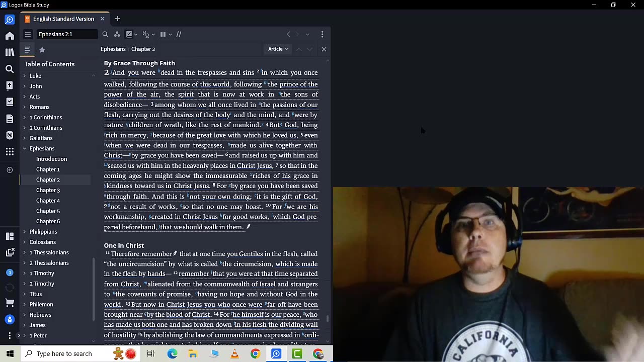
Task: Expand the 1 Timothy tree node
Action: pyautogui.click(x=24, y=273)
